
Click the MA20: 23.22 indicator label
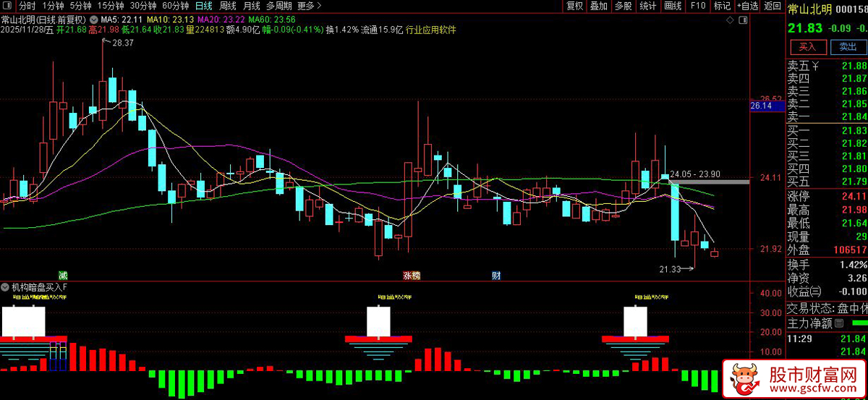tap(220, 18)
